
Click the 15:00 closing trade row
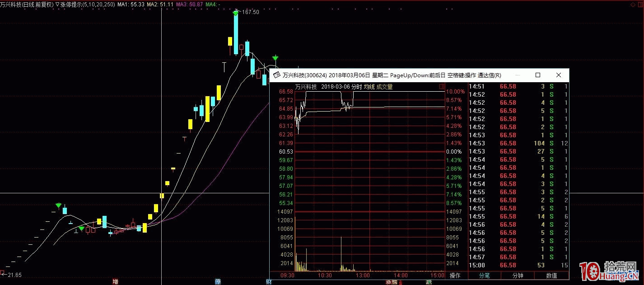pyautogui.click(x=518, y=265)
